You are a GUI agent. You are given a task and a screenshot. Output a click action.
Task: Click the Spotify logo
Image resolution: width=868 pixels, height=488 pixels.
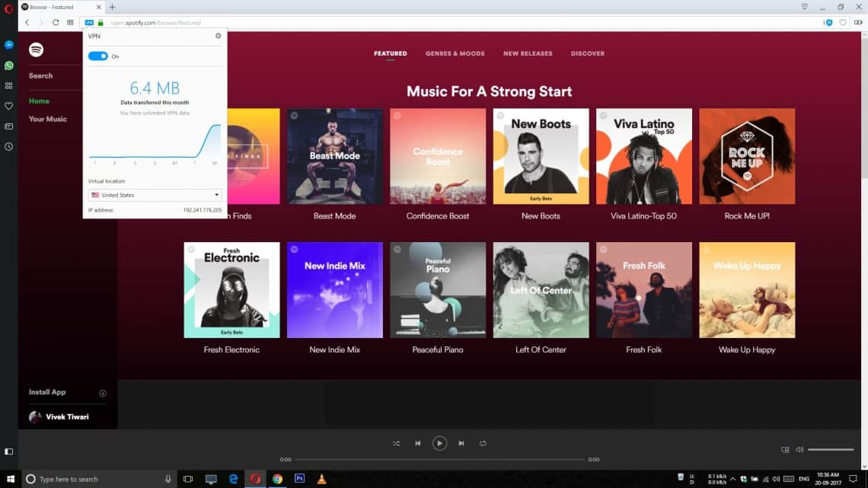pos(36,49)
